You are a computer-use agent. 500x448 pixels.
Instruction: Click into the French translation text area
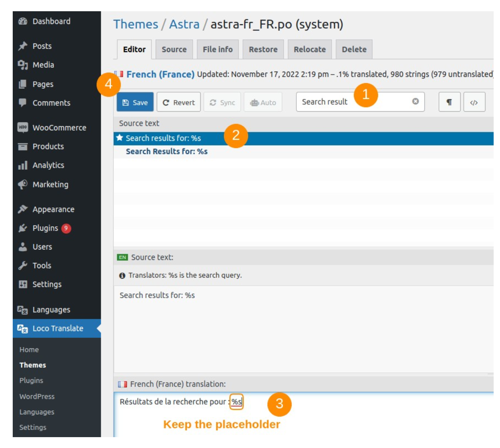click(x=304, y=414)
